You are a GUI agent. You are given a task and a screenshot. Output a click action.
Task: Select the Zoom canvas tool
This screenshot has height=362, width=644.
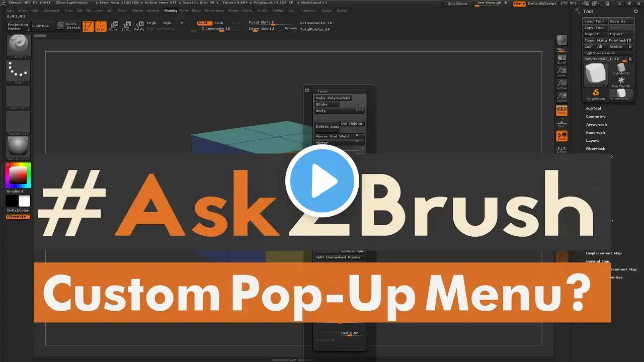click(561, 71)
